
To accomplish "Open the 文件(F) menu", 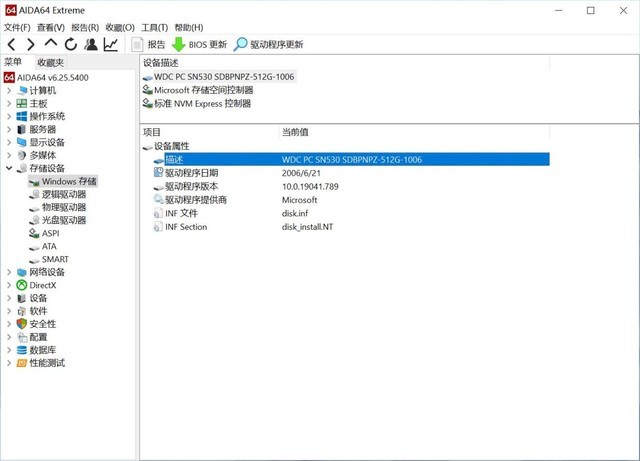I will point(16,27).
